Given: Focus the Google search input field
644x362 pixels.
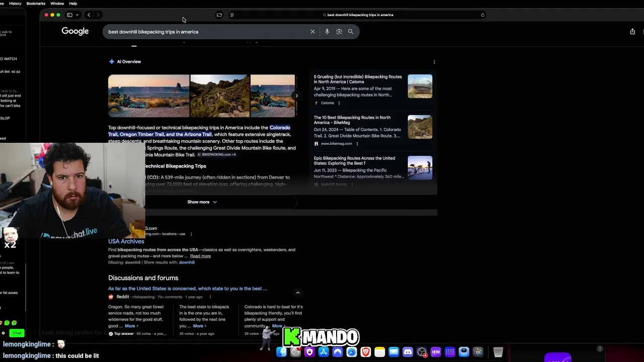Looking at the screenshot, I should [x=206, y=32].
